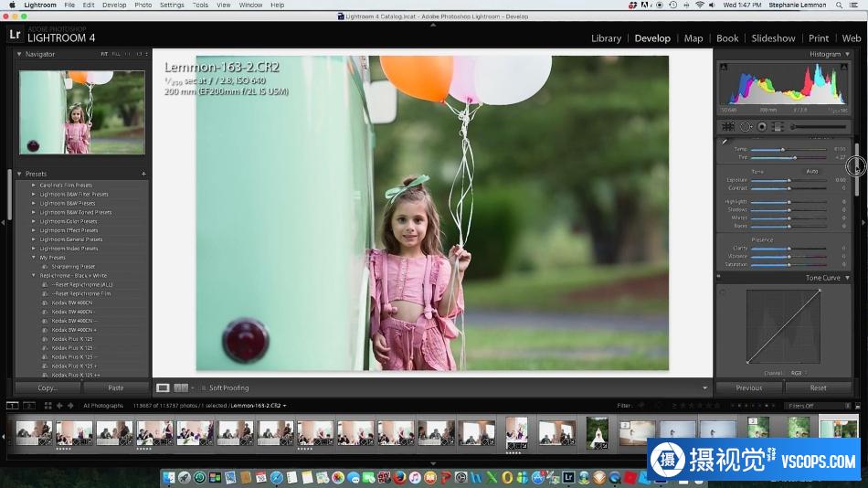
Task: Open Spotlight search in menu bar
Action: pyautogui.click(x=839, y=5)
